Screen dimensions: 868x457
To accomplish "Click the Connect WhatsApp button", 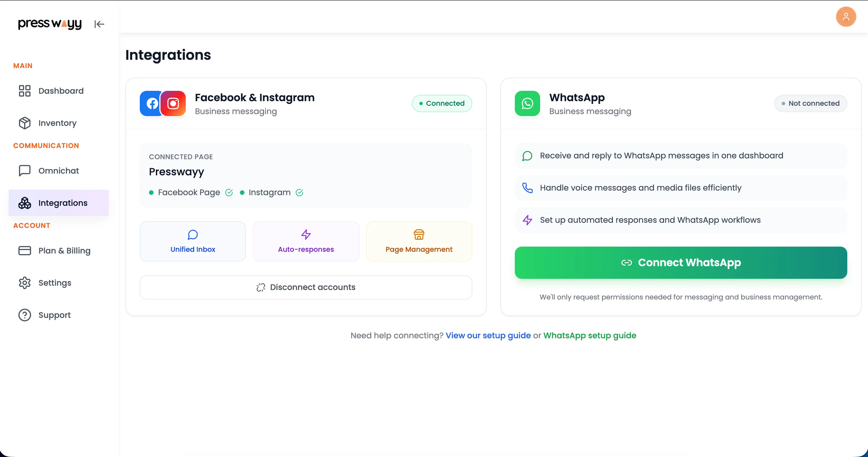I will pos(681,263).
